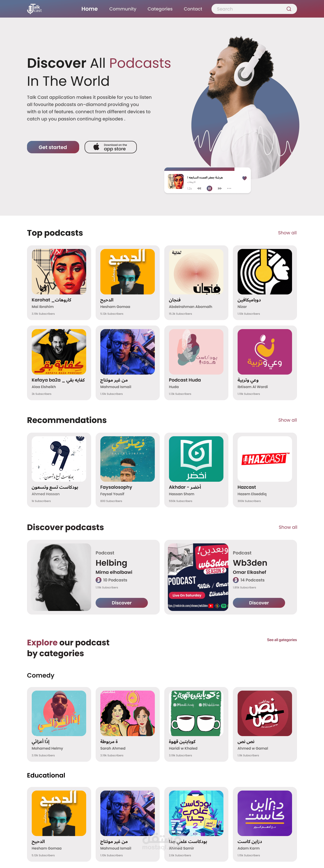Click the Get started button
Viewport: 324px width, 868px height.
coord(53,147)
